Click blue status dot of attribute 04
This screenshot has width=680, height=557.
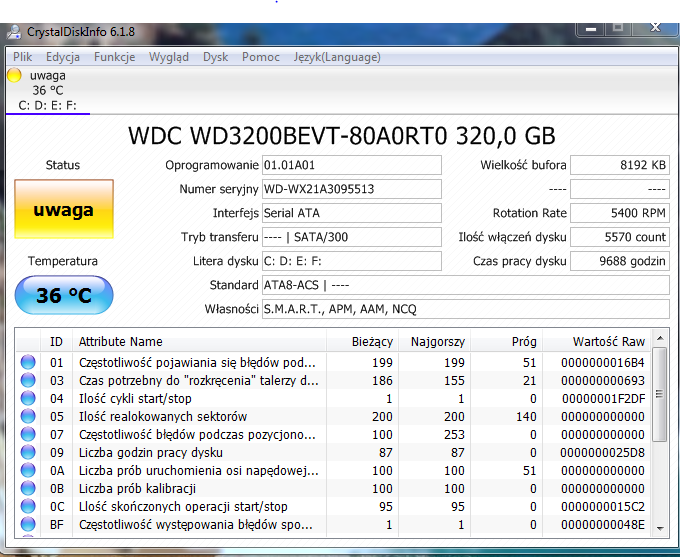[28, 398]
